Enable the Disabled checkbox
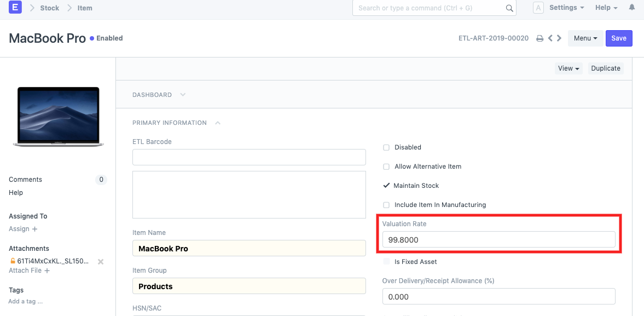The width and height of the screenshot is (644, 316). [386, 147]
